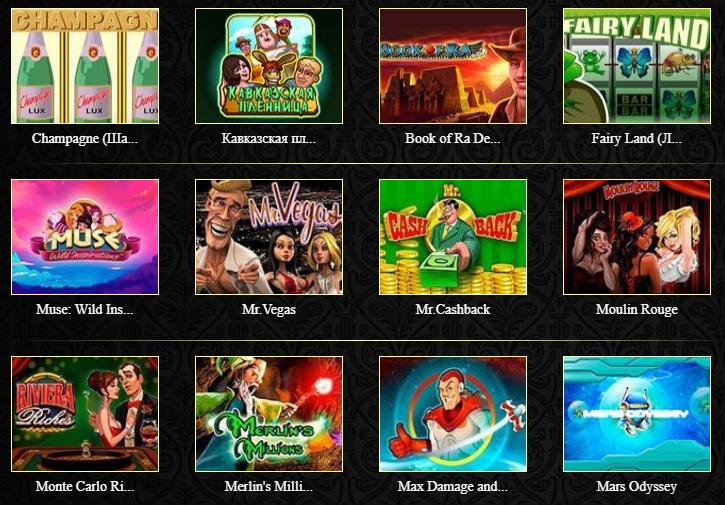725x505 pixels.
Task: Click the "Champagne (Ша..." title link
Action: 85,138
